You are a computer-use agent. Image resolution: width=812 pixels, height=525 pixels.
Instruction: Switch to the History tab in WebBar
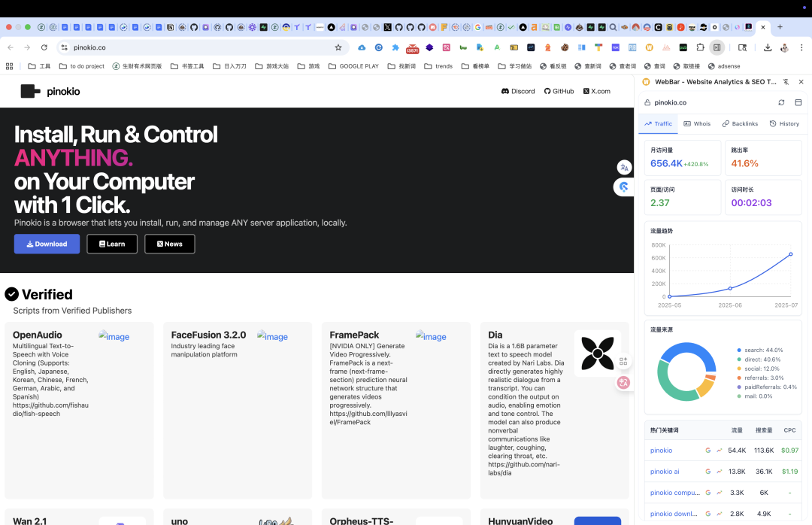(x=784, y=124)
